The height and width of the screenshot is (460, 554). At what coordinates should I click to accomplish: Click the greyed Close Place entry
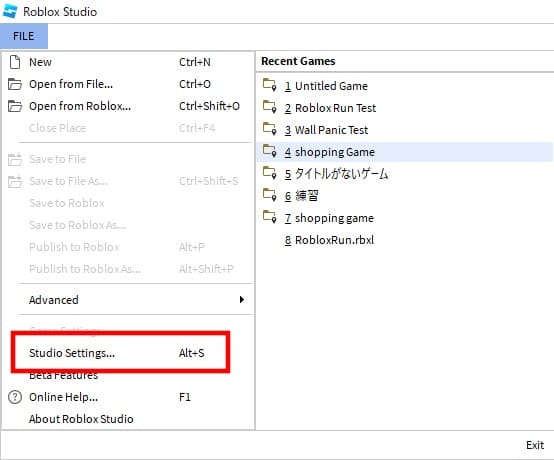coord(128,128)
